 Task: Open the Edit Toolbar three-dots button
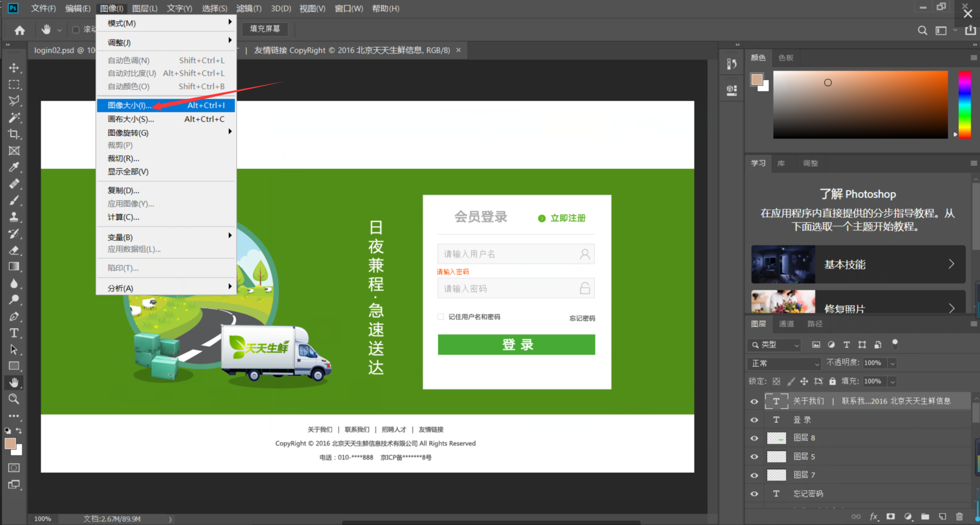coord(14,416)
